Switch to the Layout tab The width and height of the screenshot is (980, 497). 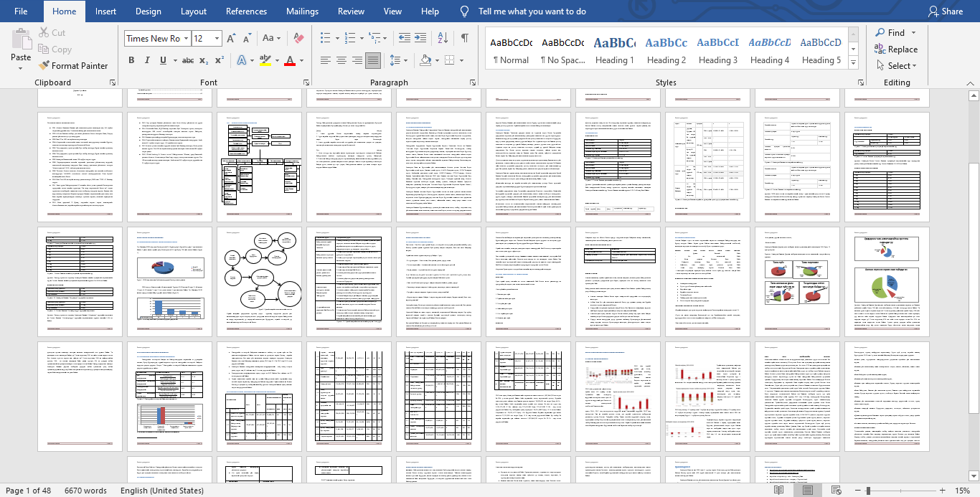(194, 11)
